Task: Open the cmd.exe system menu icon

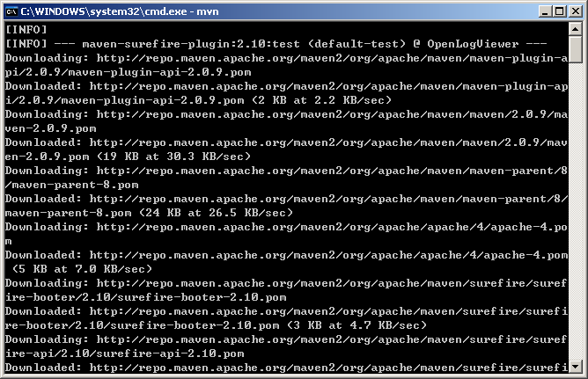Action: [x=12, y=10]
